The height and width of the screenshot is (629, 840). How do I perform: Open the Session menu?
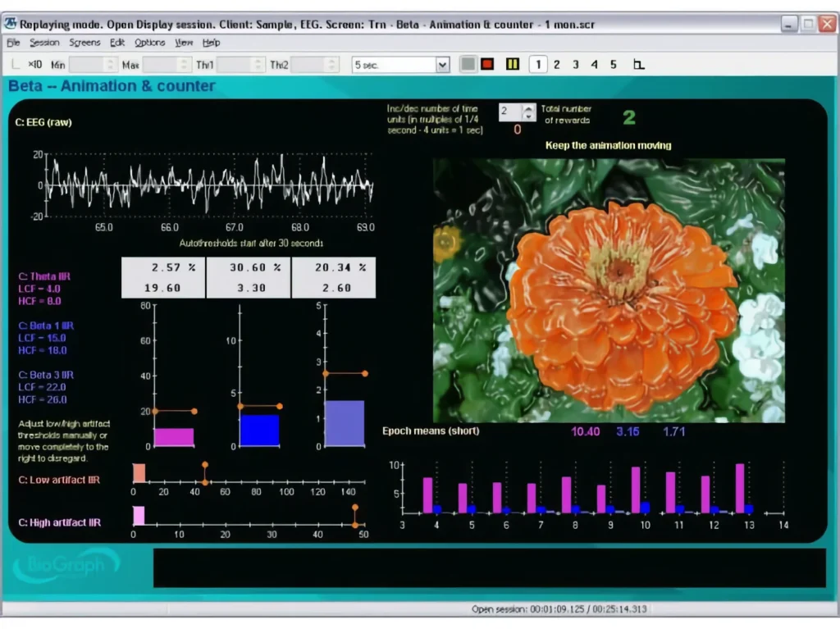coord(44,43)
